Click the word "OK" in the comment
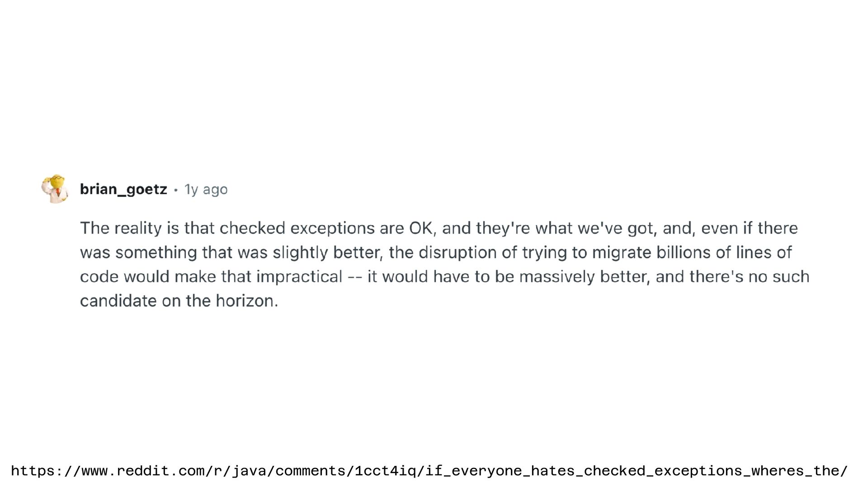868x488 pixels. pos(421,228)
